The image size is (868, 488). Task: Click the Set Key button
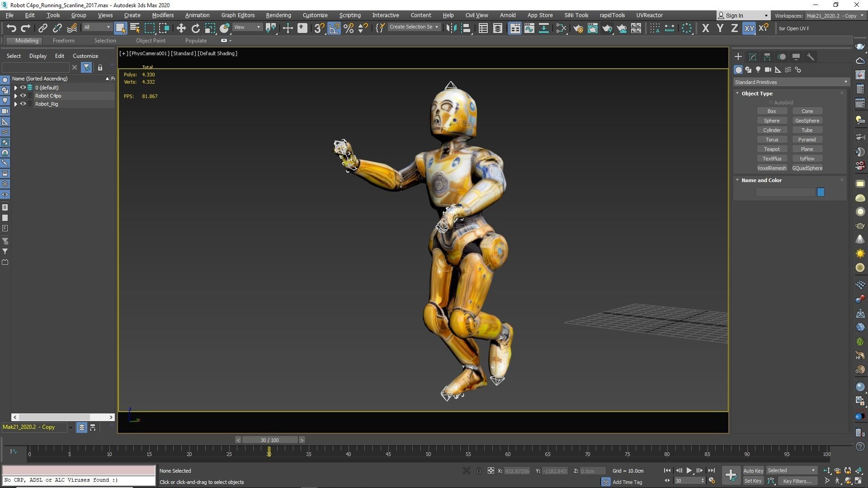(x=753, y=481)
